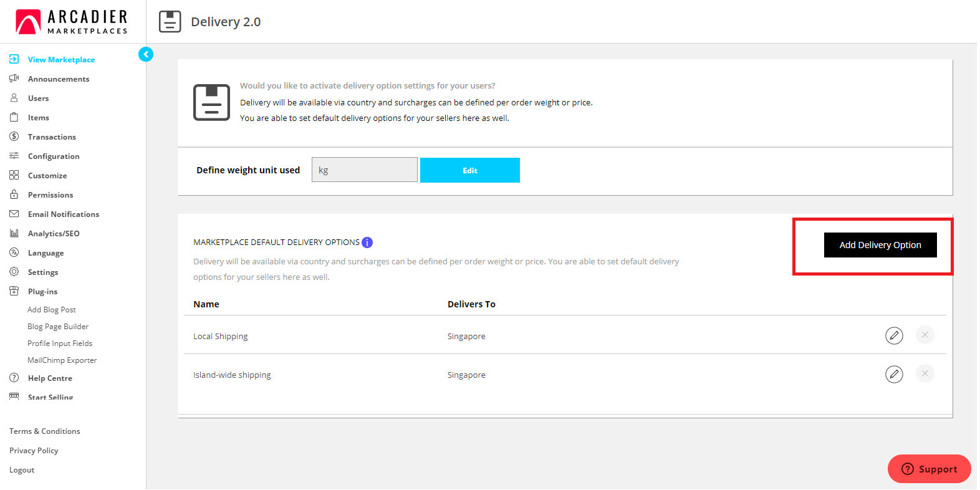
Task: Edit the Local Shipping delivery option
Action: tap(894, 335)
